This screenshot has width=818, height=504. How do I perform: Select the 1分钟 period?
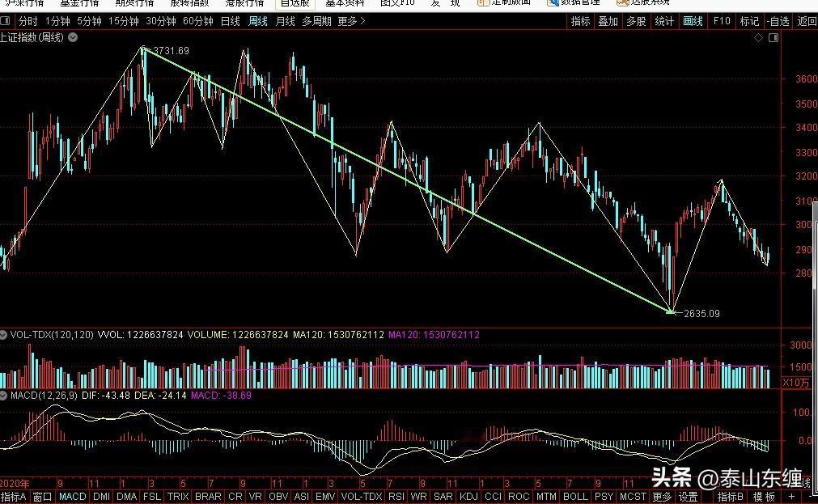(x=57, y=21)
